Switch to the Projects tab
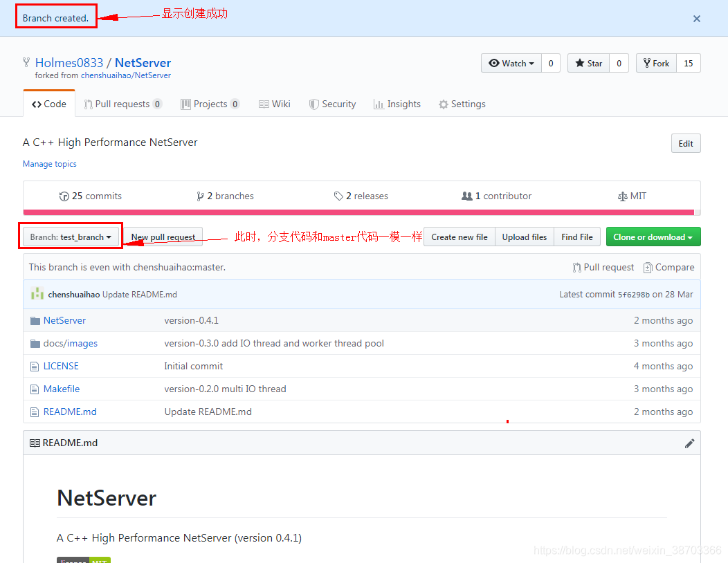This screenshot has width=728, height=563. click(210, 104)
